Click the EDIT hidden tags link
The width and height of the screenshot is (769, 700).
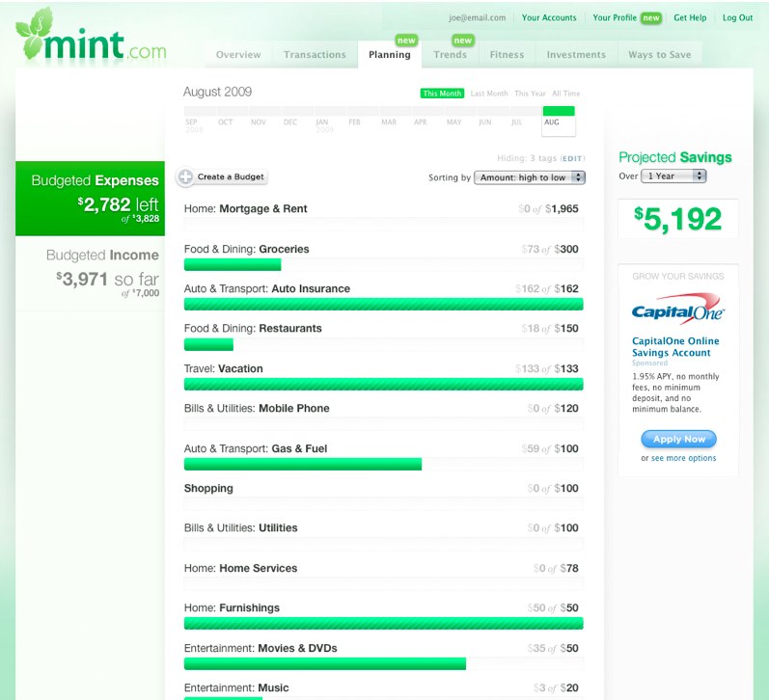point(572,158)
